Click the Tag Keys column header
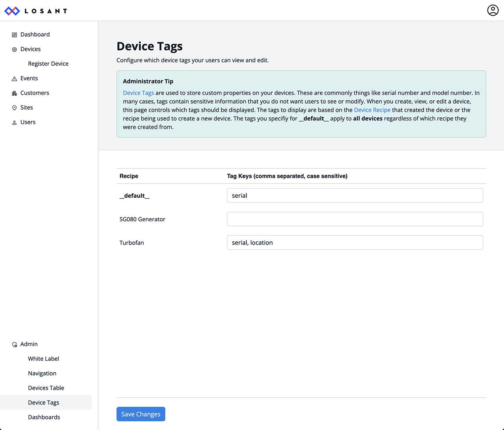The image size is (504, 430). 287,176
